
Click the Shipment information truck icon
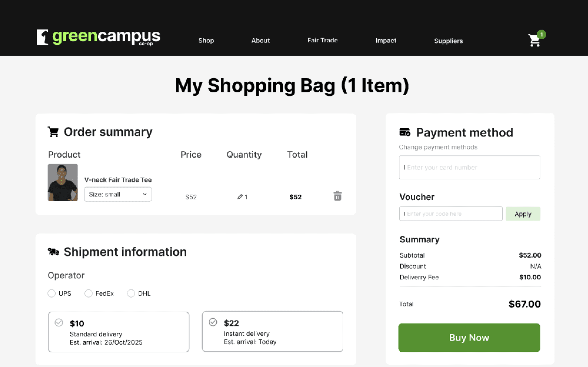click(53, 252)
